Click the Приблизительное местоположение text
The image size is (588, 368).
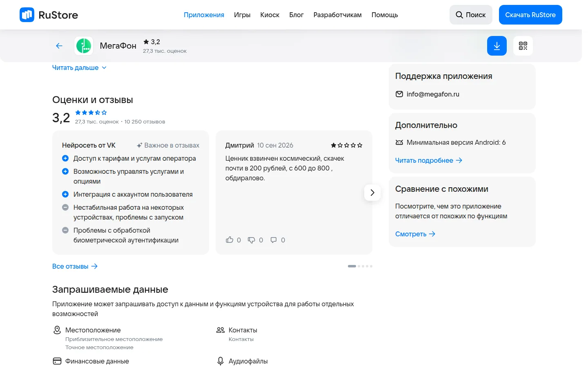(114, 339)
